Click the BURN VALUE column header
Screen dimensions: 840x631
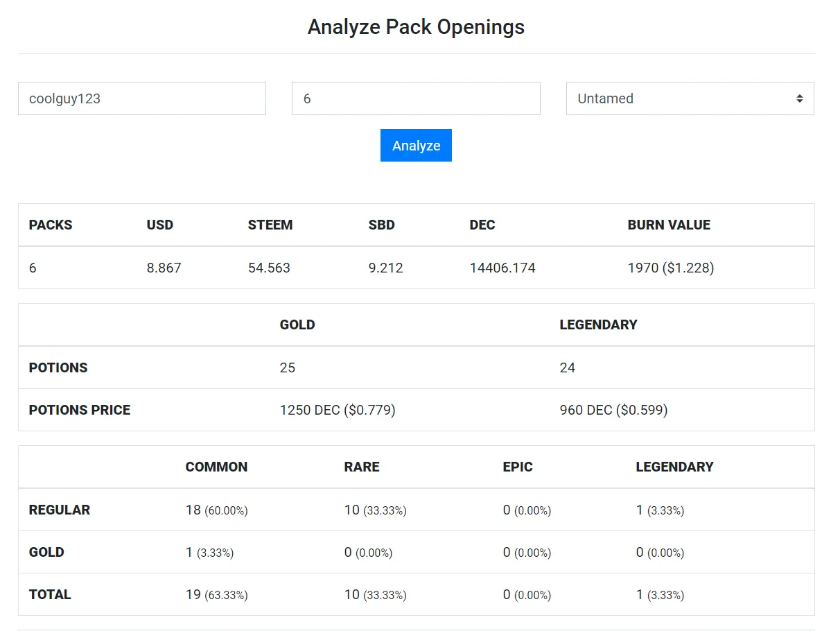(669, 225)
